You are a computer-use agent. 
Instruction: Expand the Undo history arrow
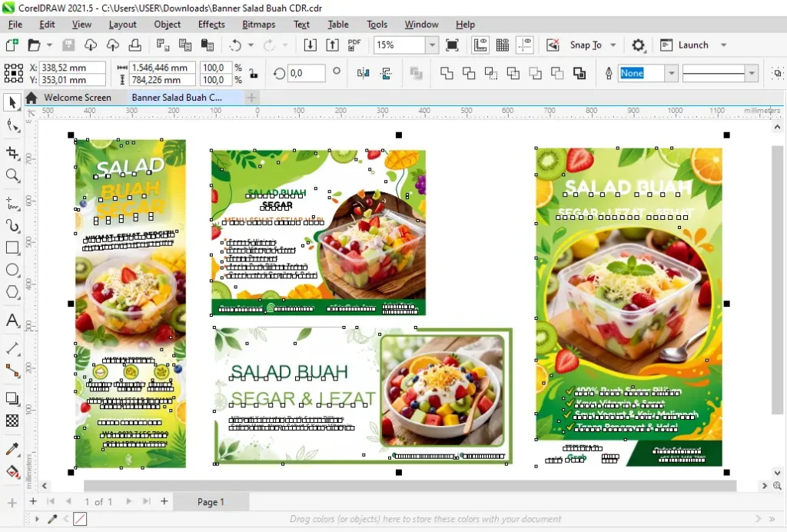click(251, 45)
